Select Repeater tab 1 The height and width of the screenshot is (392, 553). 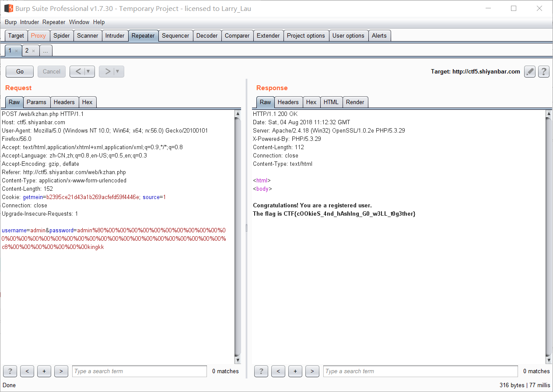[10, 51]
